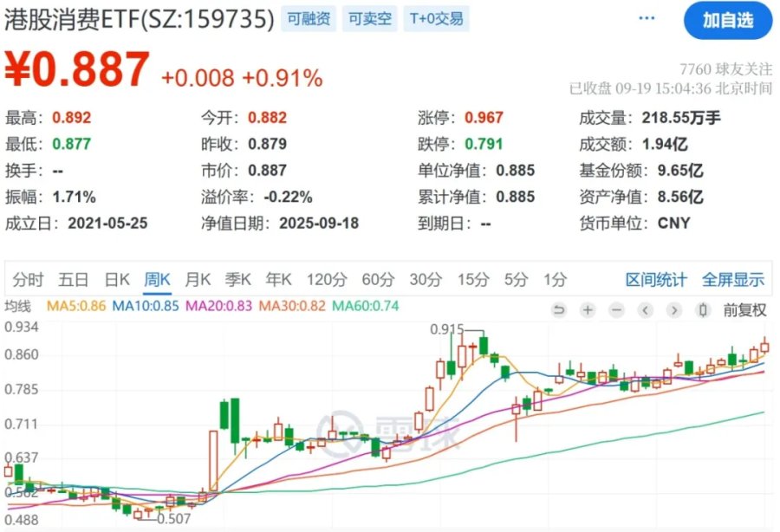Switch to the 日K chart tab
Viewport: 780px width, 532px height.
[x=117, y=280]
